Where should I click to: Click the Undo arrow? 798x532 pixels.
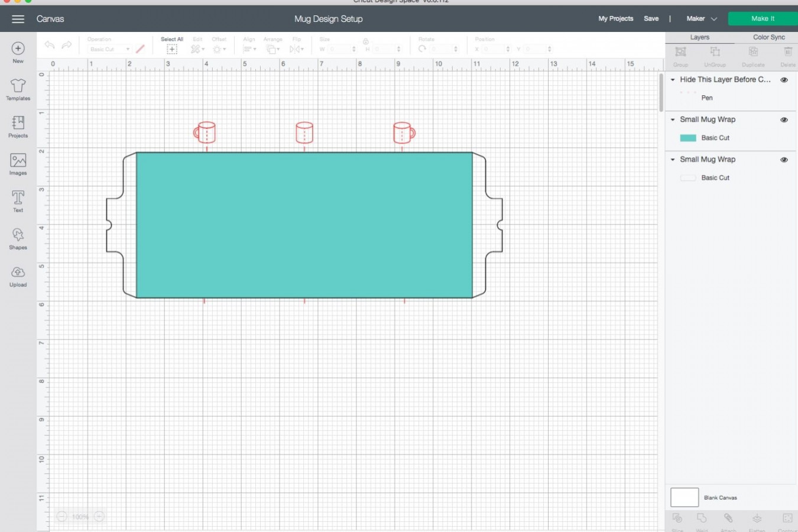click(50, 45)
